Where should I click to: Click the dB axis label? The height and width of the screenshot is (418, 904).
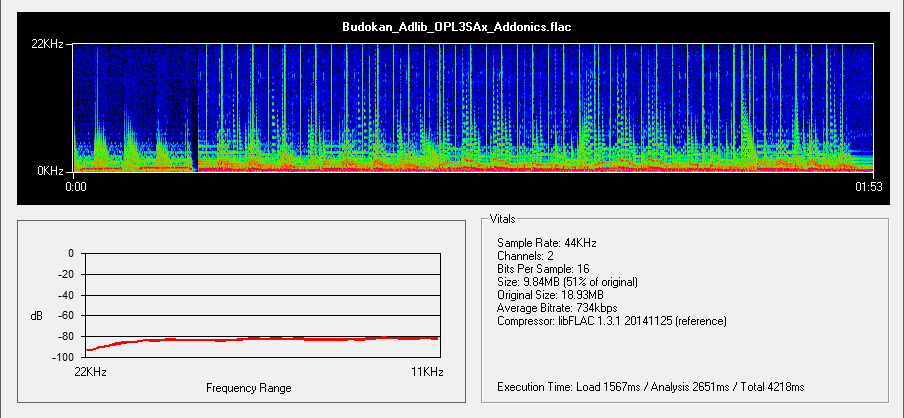36,316
